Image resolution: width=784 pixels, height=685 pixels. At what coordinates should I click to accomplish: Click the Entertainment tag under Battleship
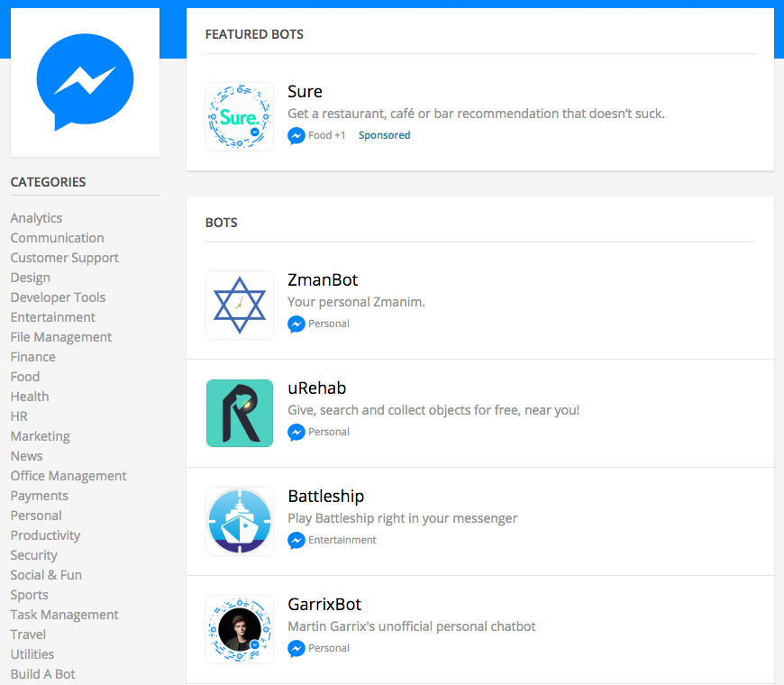coord(342,541)
